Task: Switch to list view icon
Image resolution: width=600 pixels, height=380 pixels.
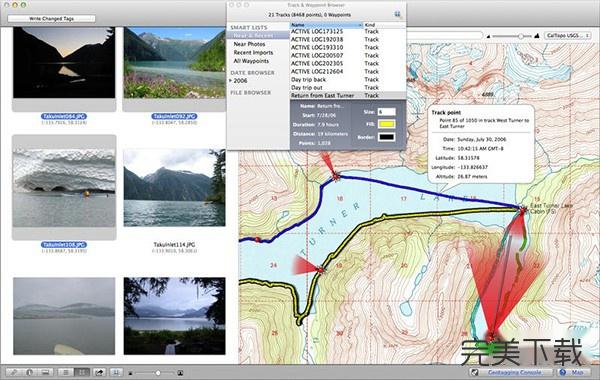Action: click(x=66, y=372)
